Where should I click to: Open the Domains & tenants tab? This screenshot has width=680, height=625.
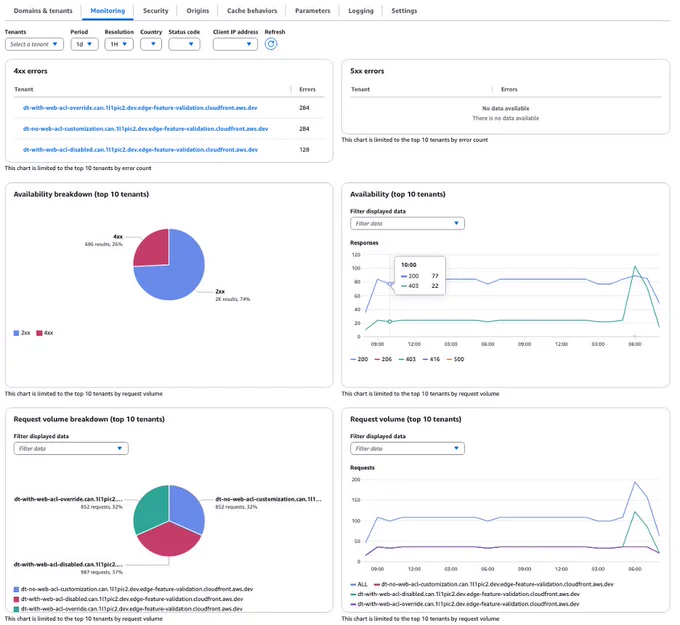(43, 10)
